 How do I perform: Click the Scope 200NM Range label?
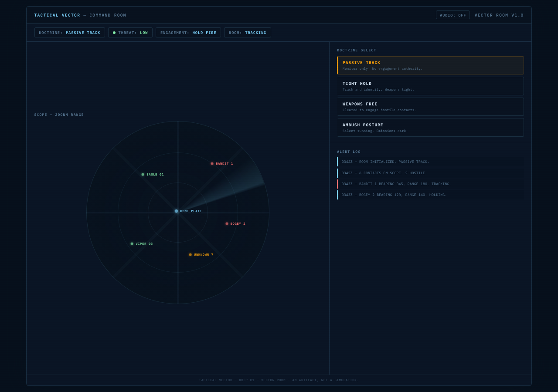tap(59, 115)
